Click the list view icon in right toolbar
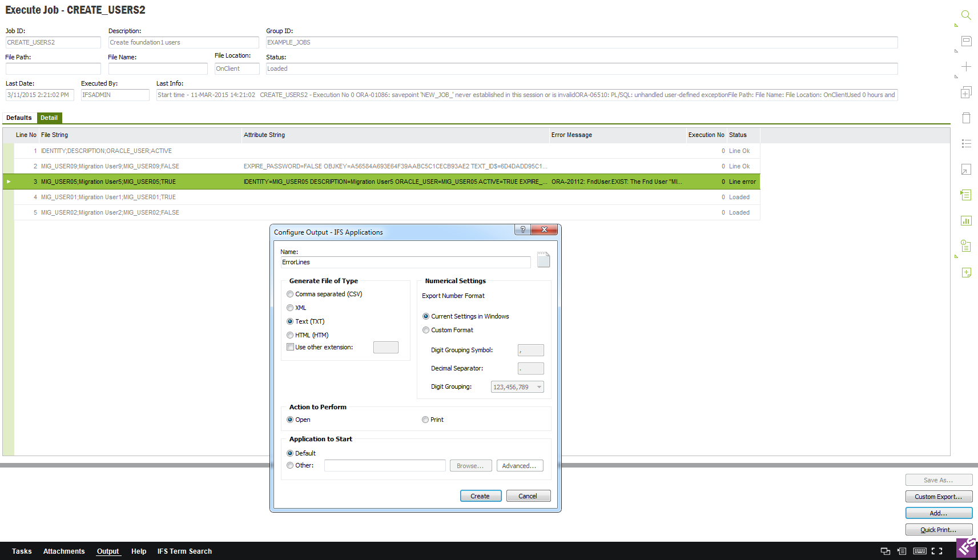The height and width of the screenshot is (560, 978). tap(966, 144)
